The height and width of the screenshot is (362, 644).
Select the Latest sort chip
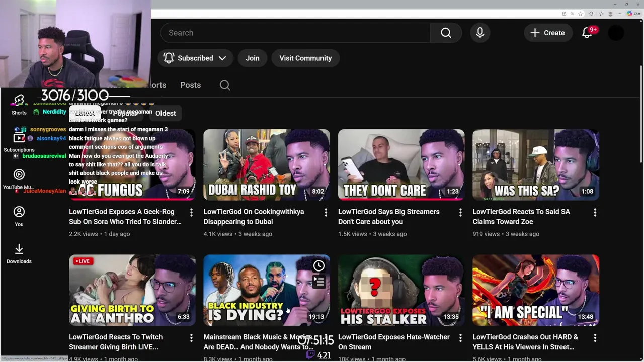[x=85, y=113]
